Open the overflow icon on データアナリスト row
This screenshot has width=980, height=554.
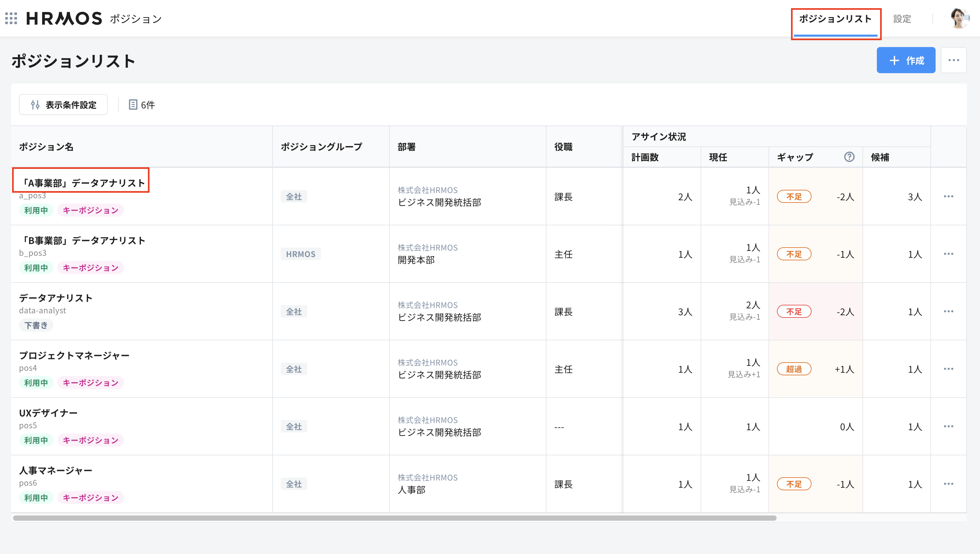click(949, 311)
